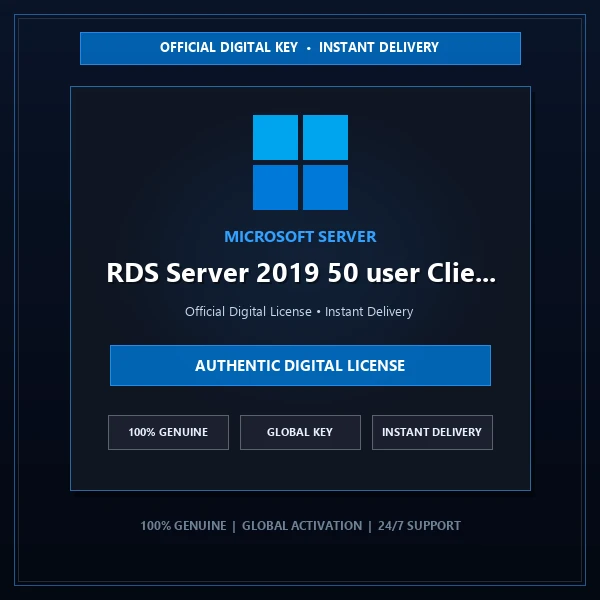Screen dimensions: 600x600
Task: Click '24/7 Support' in the footer line
Action: [x=419, y=526]
